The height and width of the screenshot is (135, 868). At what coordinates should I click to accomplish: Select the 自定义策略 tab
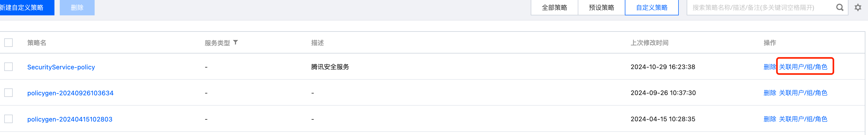pos(651,7)
